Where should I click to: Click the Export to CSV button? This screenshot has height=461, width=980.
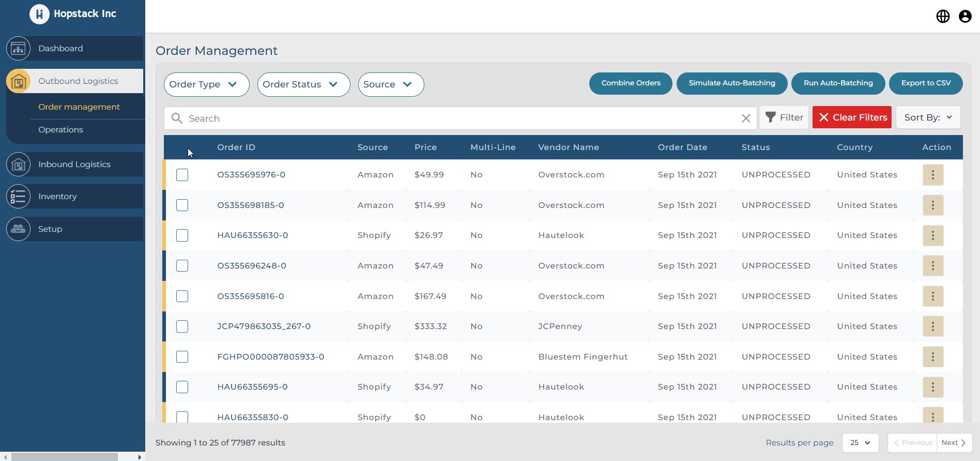[x=925, y=83]
